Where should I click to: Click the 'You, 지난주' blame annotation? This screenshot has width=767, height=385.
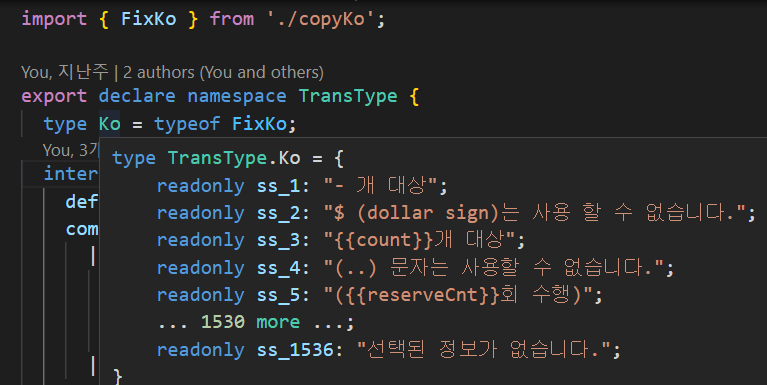point(65,72)
